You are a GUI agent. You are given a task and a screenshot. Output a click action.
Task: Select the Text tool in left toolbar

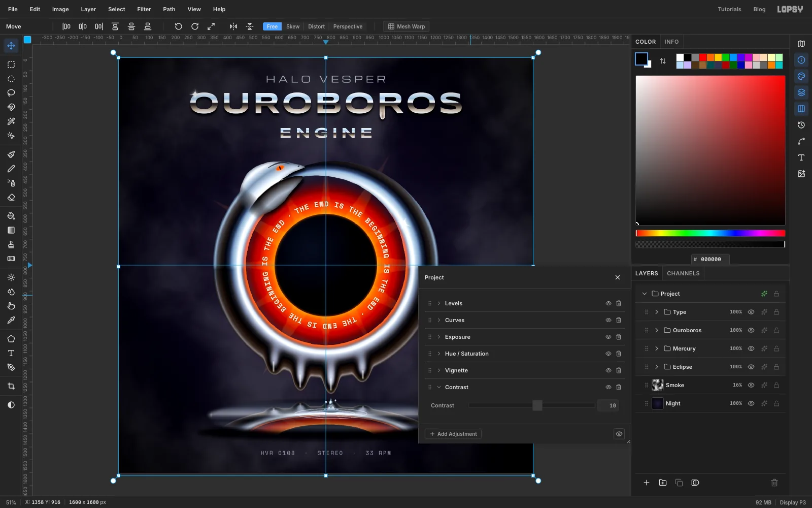pyautogui.click(x=11, y=353)
